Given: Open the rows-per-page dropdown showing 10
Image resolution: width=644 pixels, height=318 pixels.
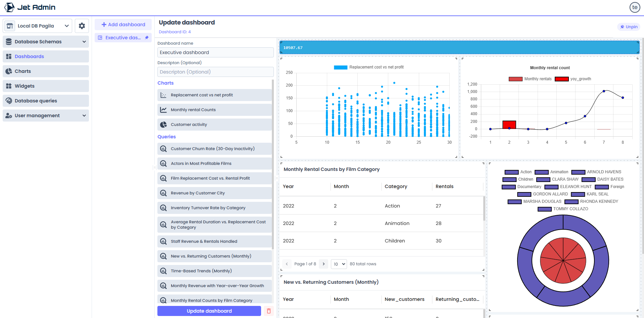Looking at the screenshot, I should [339, 264].
